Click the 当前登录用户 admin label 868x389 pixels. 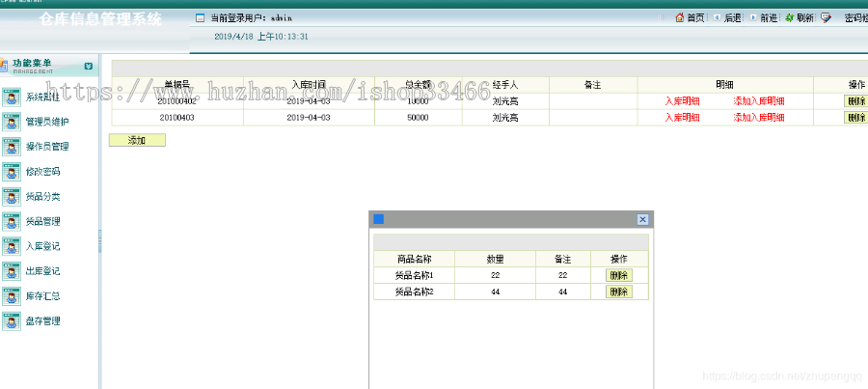point(252,18)
